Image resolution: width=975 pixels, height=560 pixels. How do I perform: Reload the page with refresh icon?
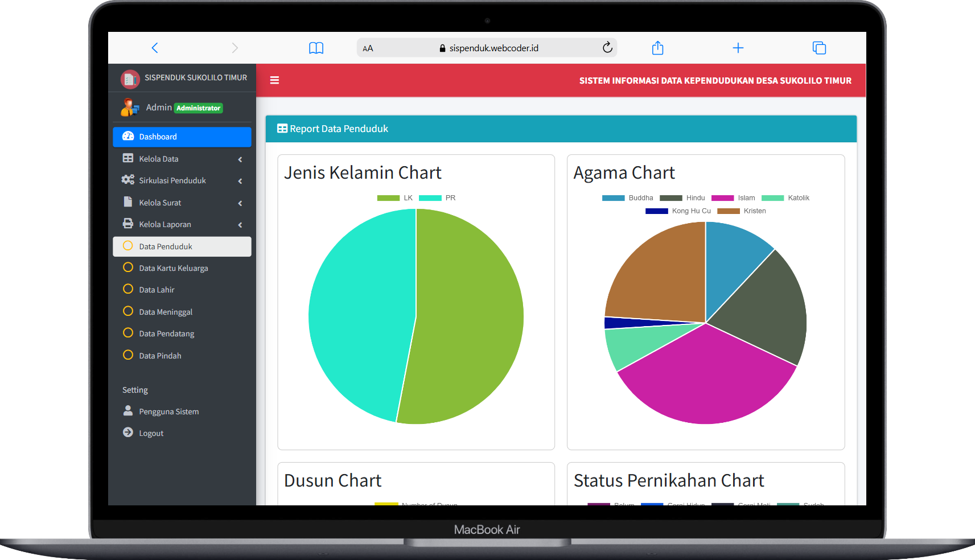[607, 47]
